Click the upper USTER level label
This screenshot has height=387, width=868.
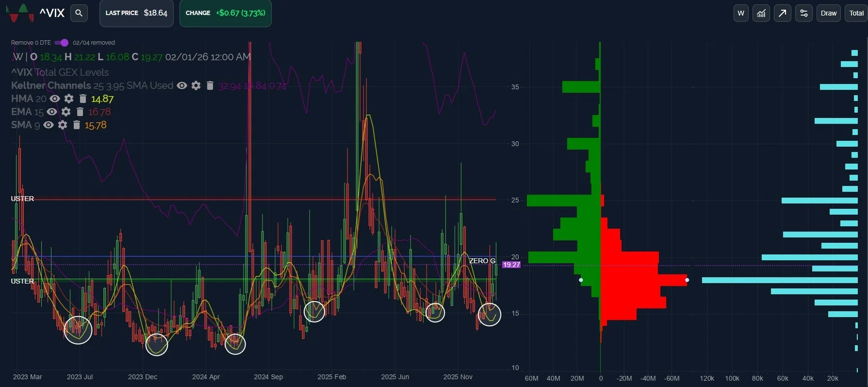tap(22, 199)
